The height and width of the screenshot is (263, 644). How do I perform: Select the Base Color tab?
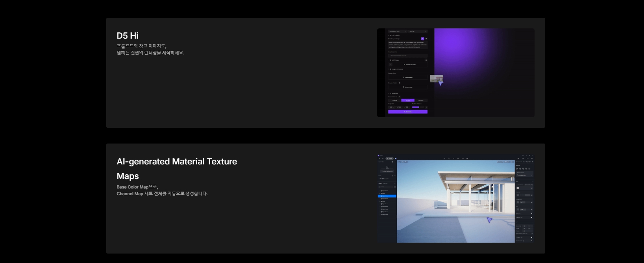[x=520, y=185]
